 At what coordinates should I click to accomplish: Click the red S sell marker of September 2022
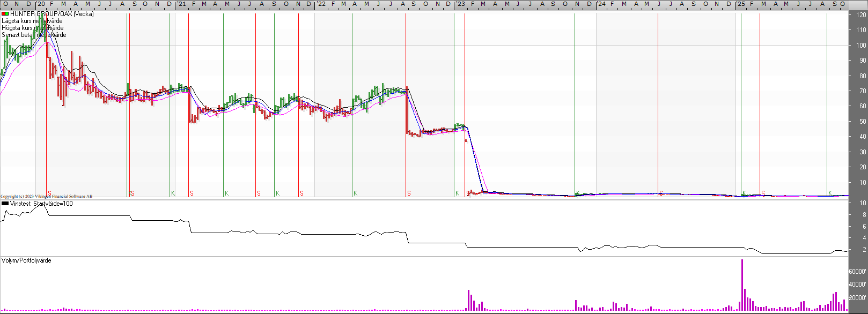point(409,193)
